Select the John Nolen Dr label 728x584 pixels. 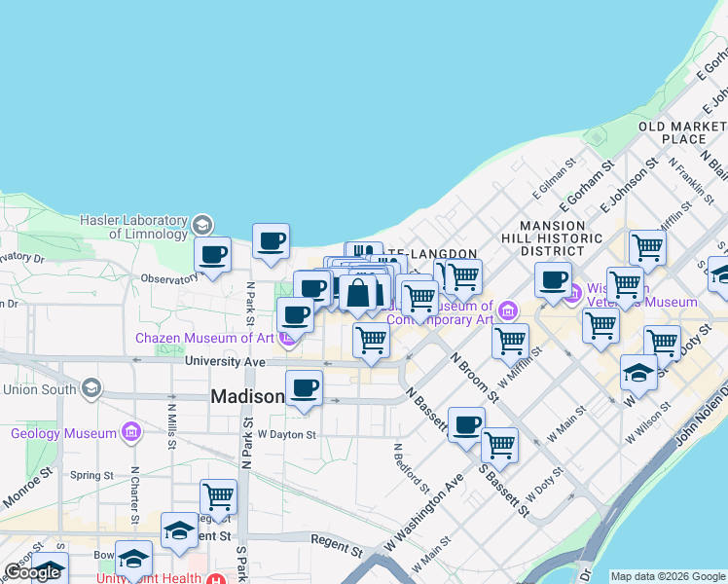(702, 416)
